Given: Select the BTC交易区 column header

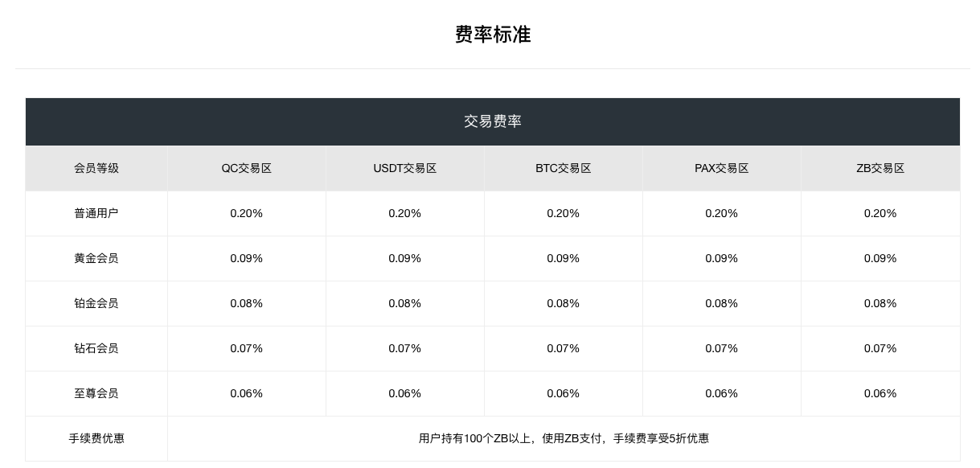Looking at the screenshot, I should [x=563, y=168].
